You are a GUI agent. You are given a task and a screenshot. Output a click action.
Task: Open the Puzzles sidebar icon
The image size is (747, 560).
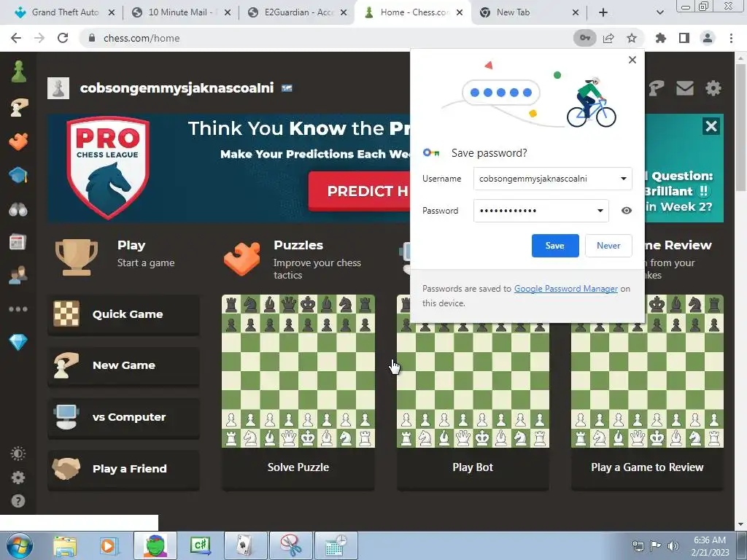pyautogui.click(x=18, y=141)
